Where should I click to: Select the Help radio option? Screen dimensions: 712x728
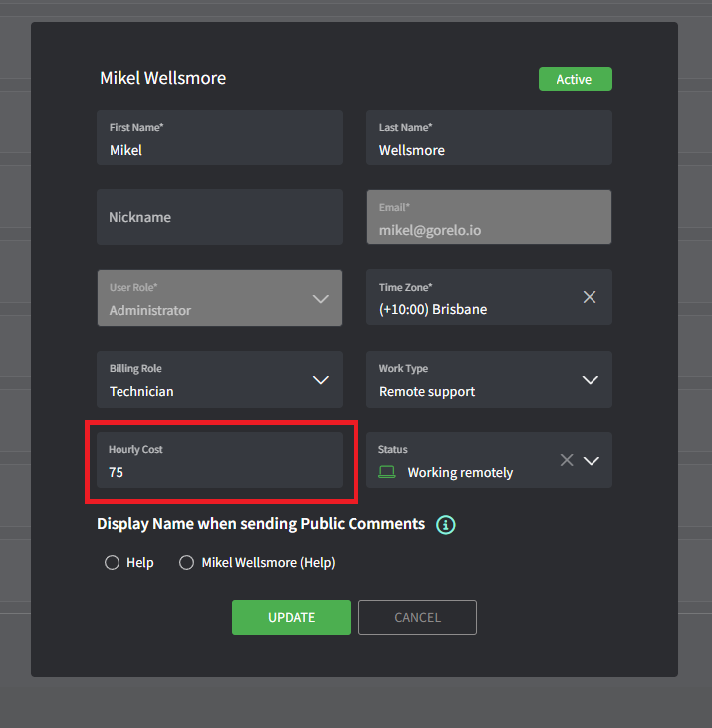112,563
